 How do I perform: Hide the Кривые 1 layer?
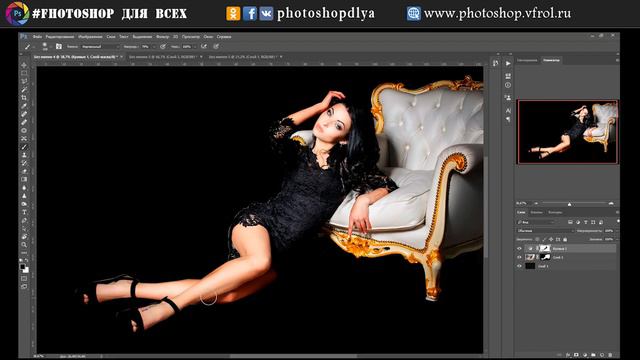(519, 249)
